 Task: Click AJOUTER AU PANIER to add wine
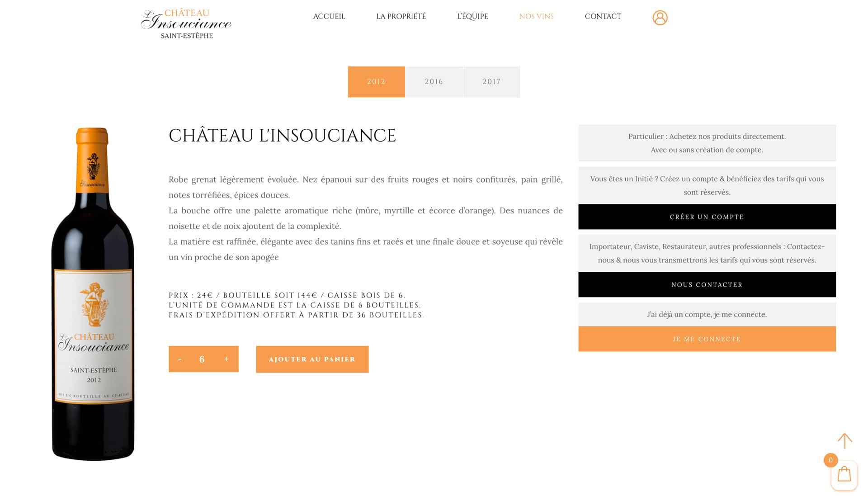(x=312, y=359)
